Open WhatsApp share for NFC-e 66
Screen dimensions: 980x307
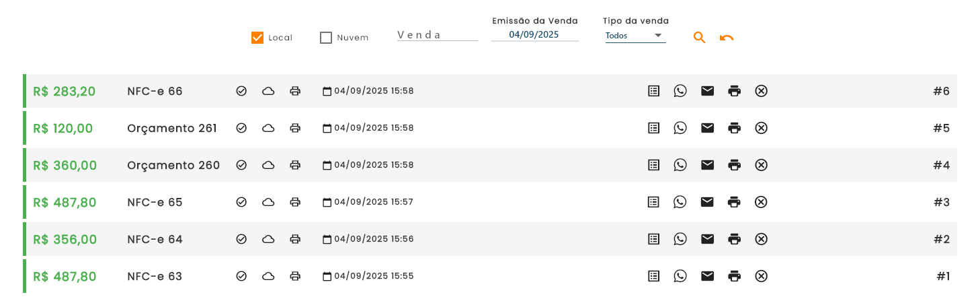680,91
